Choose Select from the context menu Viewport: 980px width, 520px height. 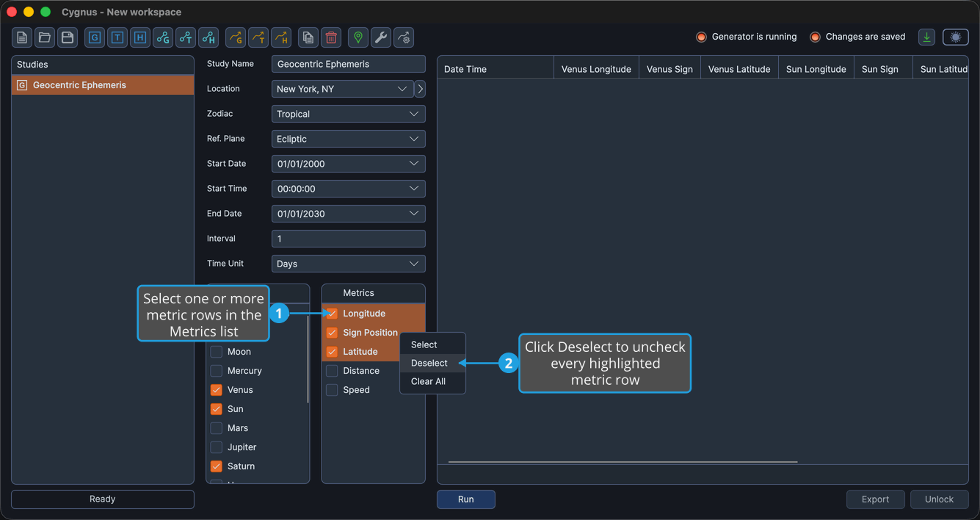coord(432,344)
